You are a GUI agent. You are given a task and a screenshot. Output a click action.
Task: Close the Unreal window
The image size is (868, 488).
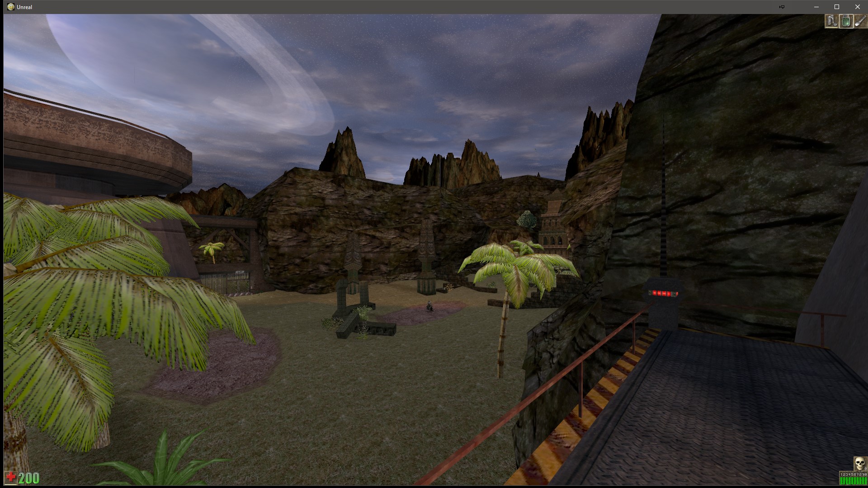point(858,7)
